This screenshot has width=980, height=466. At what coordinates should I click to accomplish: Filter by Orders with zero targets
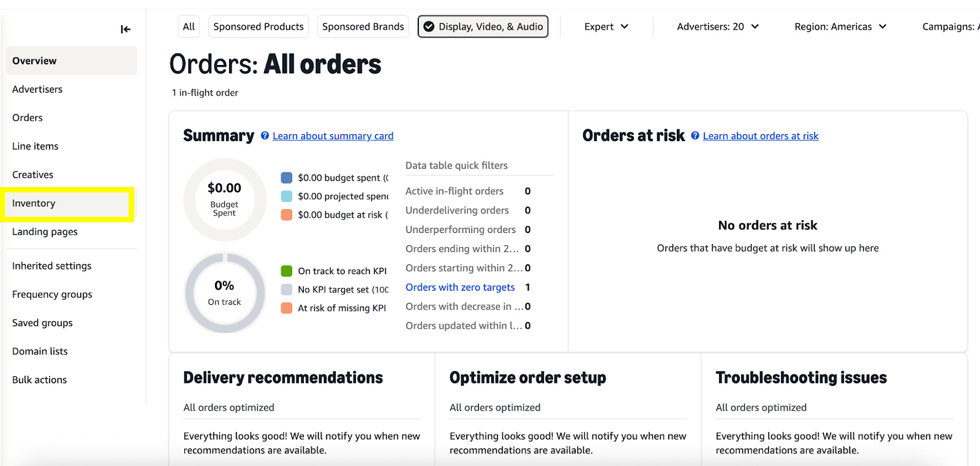pos(460,287)
